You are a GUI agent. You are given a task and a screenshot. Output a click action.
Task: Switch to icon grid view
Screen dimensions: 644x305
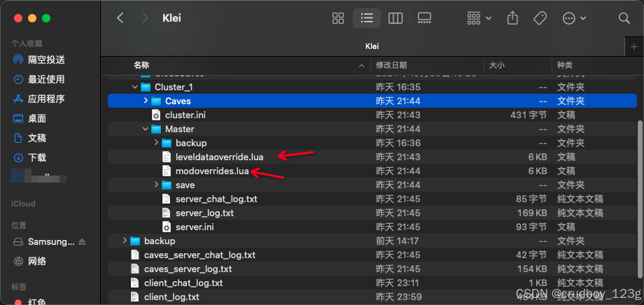point(338,17)
